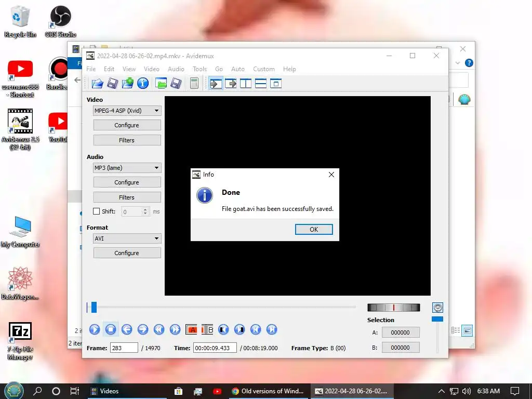
Task: Click Configure under Audio section
Action: point(127,182)
